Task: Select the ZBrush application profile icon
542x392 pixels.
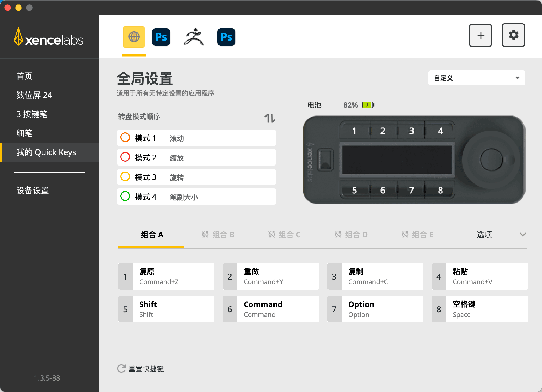Action: click(x=193, y=37)
